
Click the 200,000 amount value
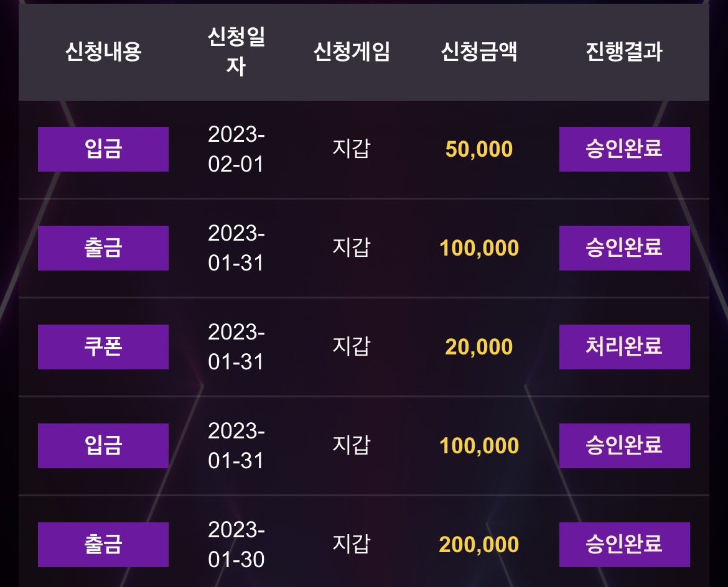click(x=478, y=544)
